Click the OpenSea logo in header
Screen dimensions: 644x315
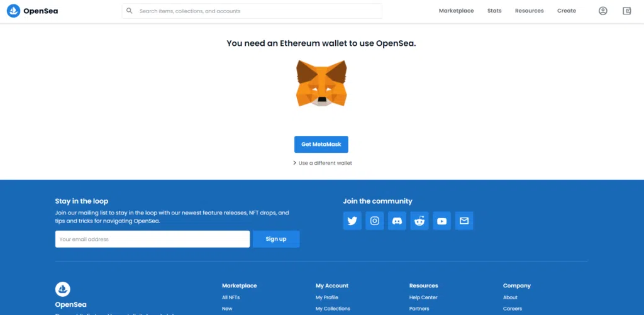(33, 11)
